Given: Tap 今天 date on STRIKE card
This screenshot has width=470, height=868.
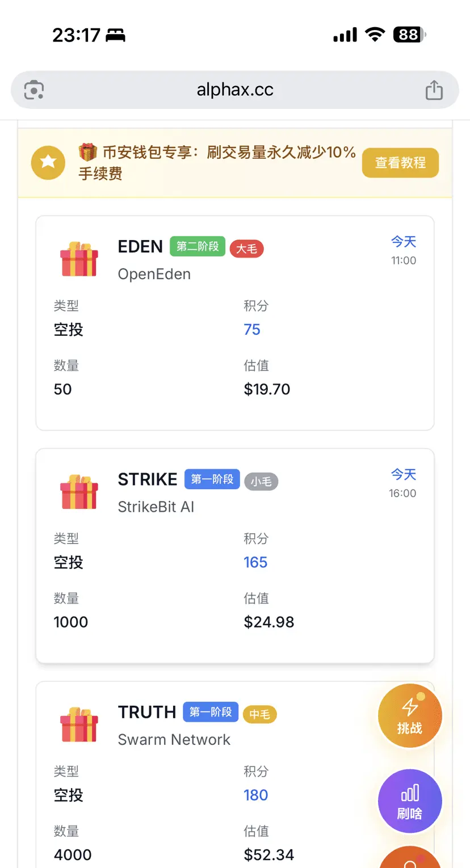Looking at the screenshot, I should (403, 474).
